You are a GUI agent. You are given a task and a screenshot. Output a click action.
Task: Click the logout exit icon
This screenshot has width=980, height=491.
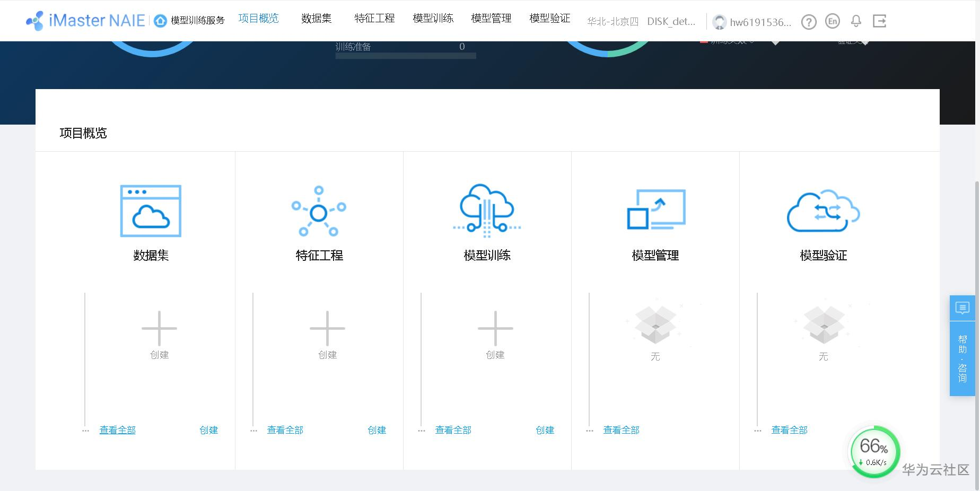pos(880,21)
